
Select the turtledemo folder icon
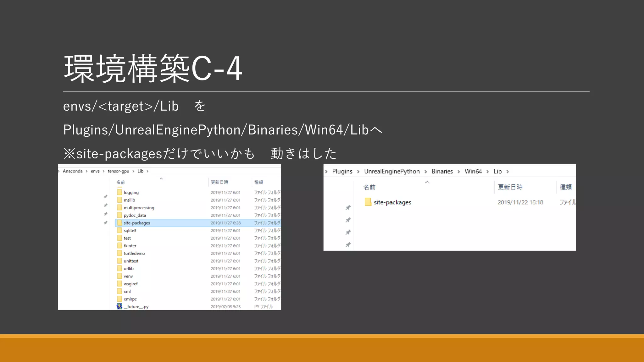click(119, 253)
